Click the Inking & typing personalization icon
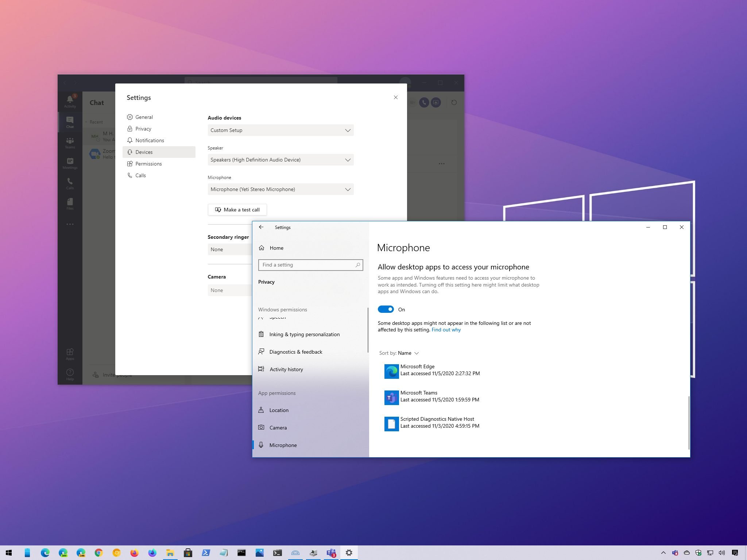747x560 pixels. click(x=262, y=334)
